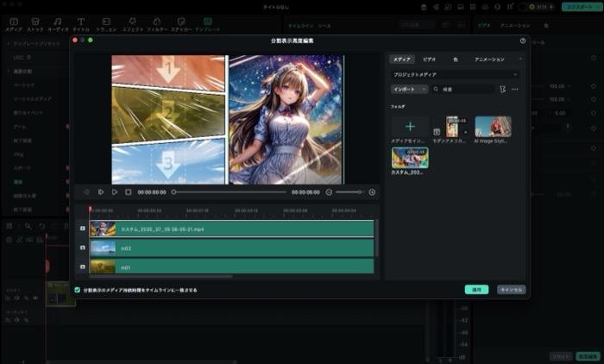
Task: Click the timeline zoom slider in dialog
Action: 349,191
